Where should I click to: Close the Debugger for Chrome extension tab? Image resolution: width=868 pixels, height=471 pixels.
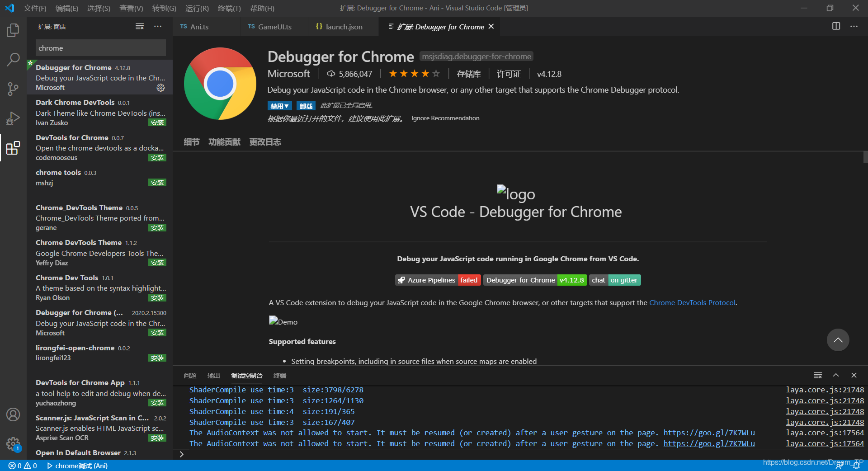click(491, 27)
